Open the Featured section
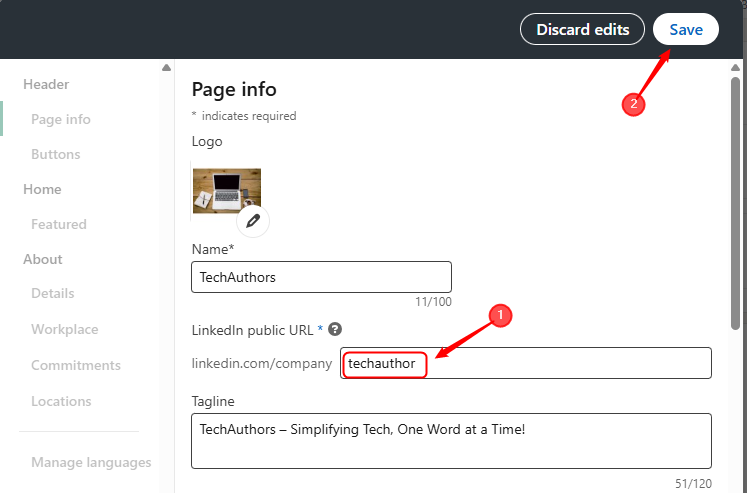The image size is (747, 493). [59, 224]
